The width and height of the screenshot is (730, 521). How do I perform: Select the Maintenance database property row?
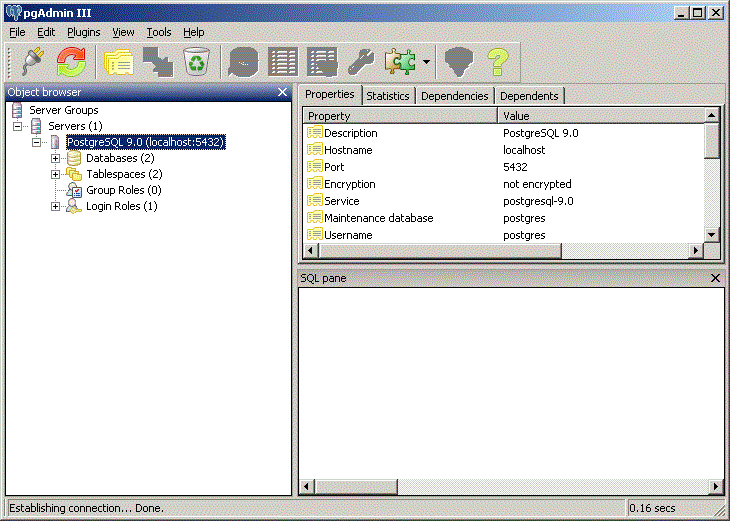click(x=504, y=218)
